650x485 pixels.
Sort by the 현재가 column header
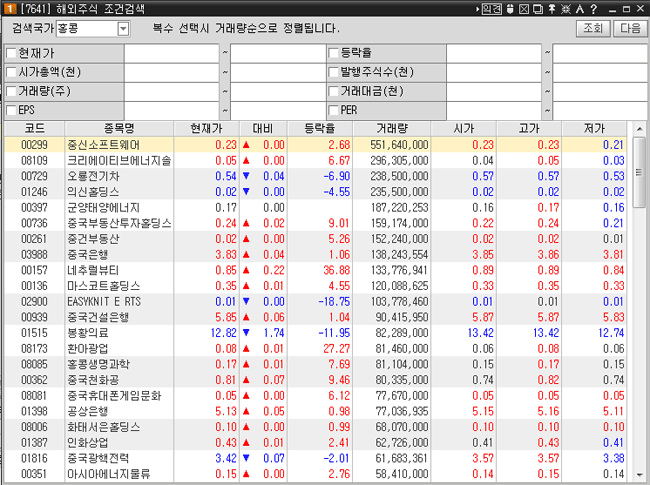point(206,129)
